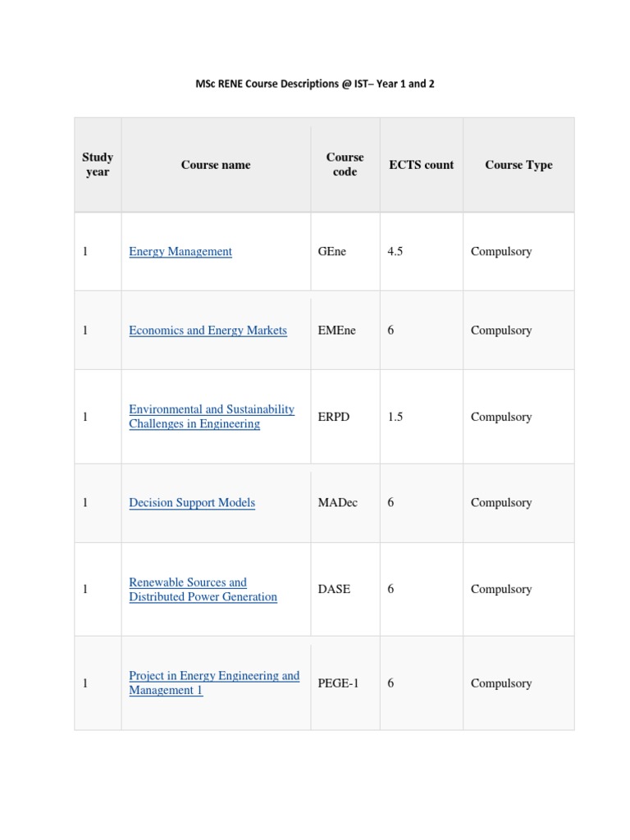Click the PEGE-1 course code cell
The width and height of the screenshot is (630, 840).
[338, 683]
